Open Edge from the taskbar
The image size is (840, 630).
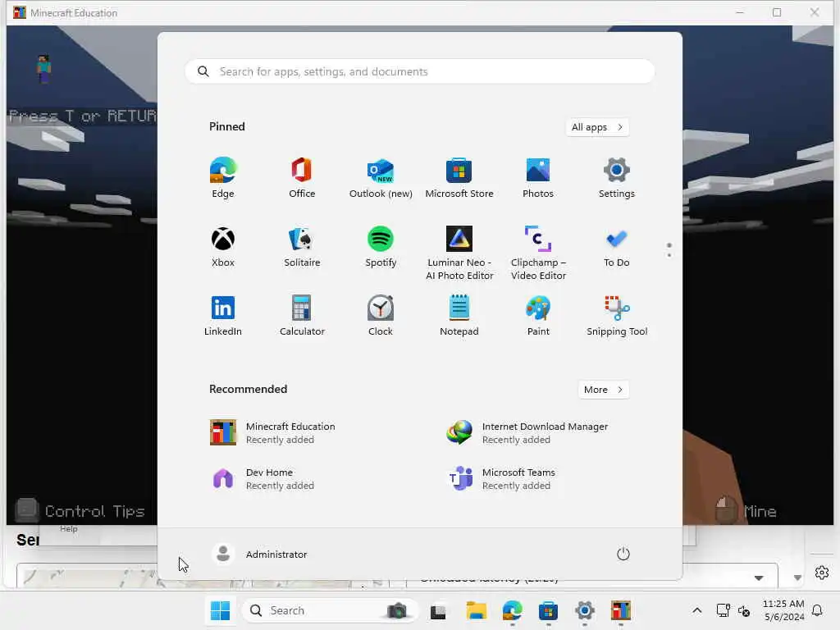pyautogui.click(x=513, y=610)
